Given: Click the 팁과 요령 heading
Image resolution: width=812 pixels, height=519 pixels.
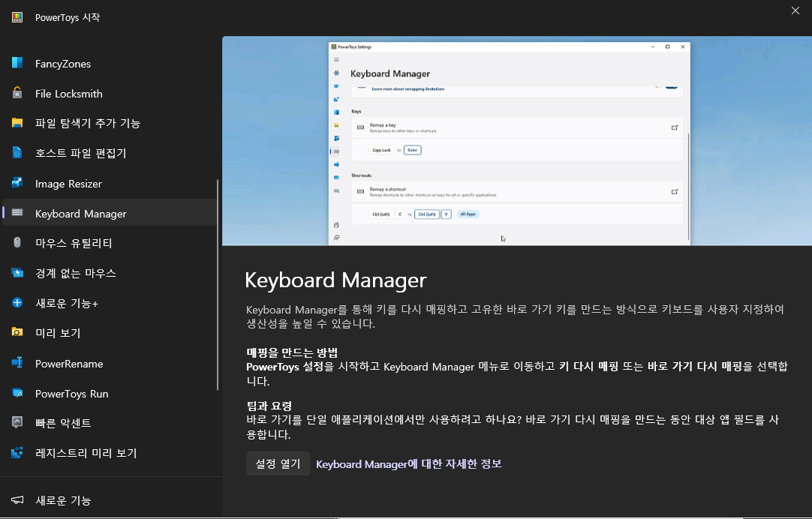Looking at the screenshot, I should [269, 406].
